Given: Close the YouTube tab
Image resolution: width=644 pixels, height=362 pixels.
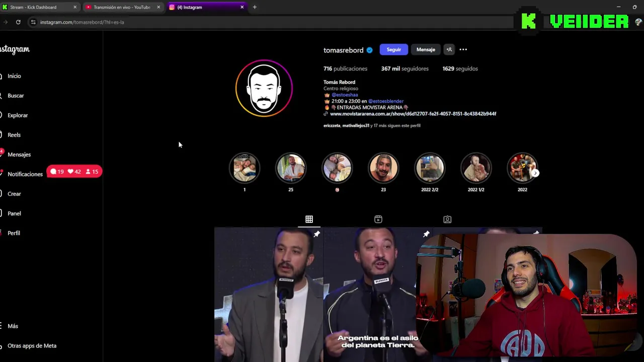Looking at the screenshot, I should [158, 7].
